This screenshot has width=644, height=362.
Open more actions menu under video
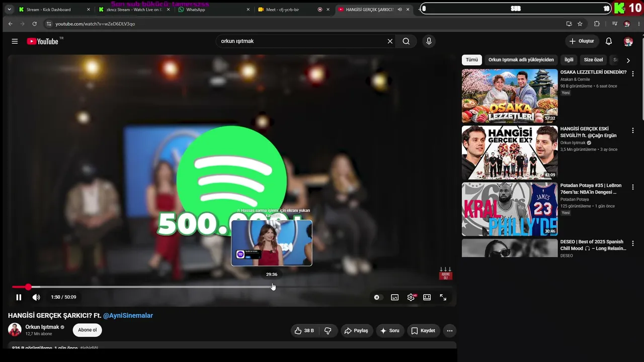pos(450,331)
